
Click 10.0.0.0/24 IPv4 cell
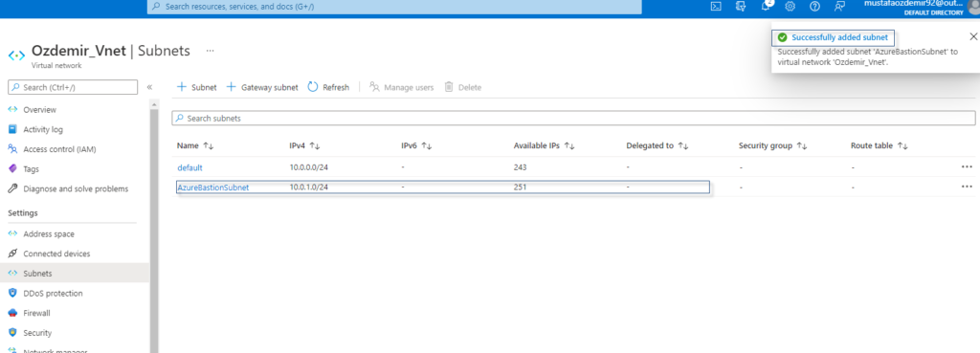point(308,167)
